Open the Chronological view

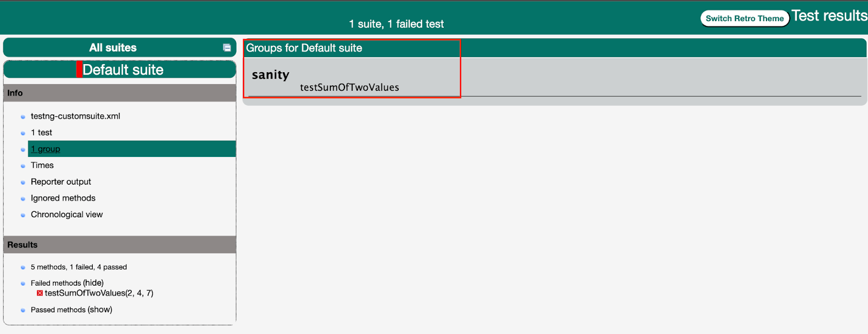[67, 215]
